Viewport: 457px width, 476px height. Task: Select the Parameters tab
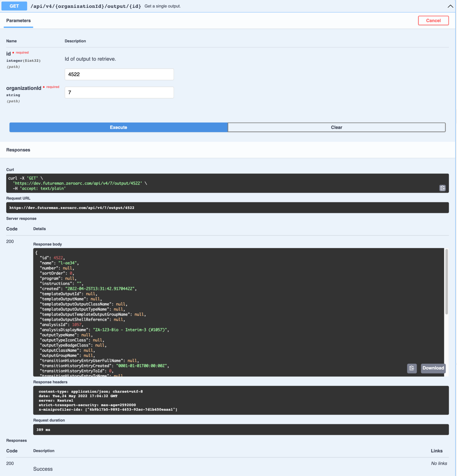(19, 21)
